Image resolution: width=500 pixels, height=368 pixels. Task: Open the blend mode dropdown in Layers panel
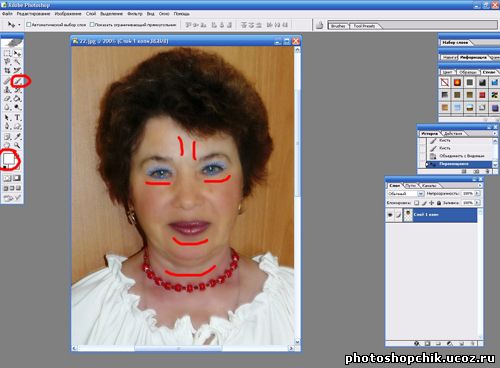[x=421, y=194]
